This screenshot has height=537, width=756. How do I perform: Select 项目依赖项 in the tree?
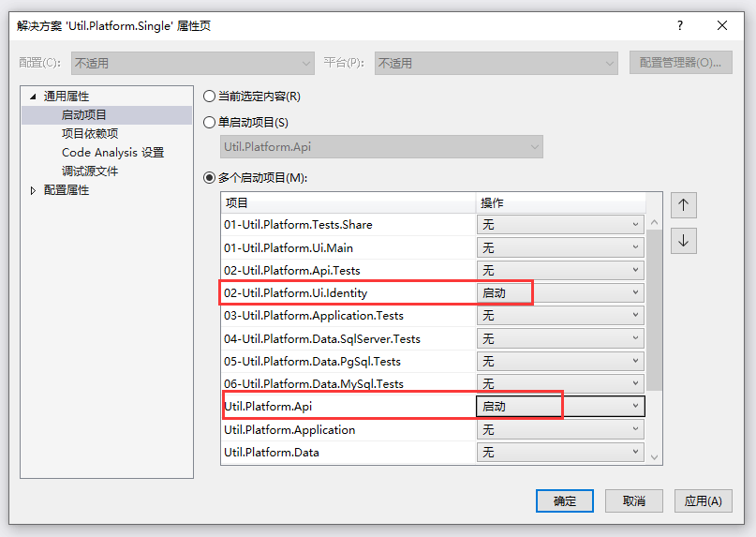(90, 134)
